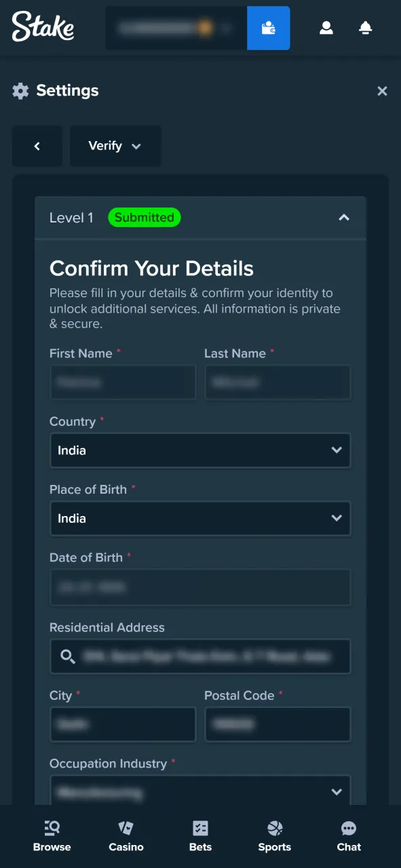Click the user profile icon
401x868 pixels.
[x=326, y=28]
